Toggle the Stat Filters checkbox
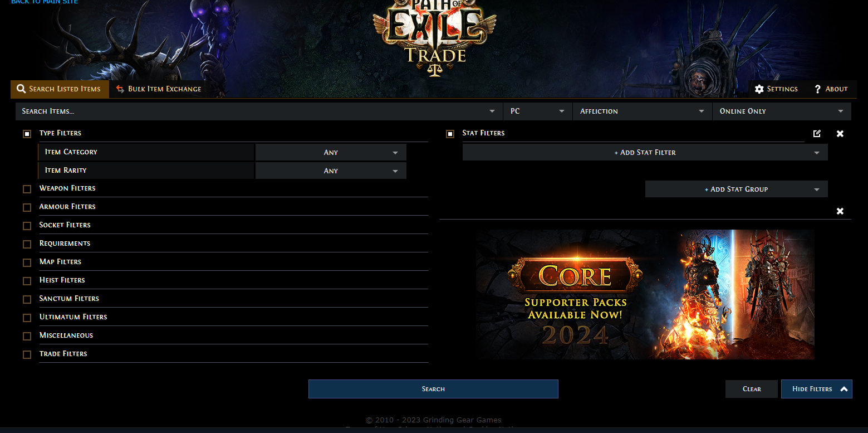This screenshot has width=868, height=433. 450,134
